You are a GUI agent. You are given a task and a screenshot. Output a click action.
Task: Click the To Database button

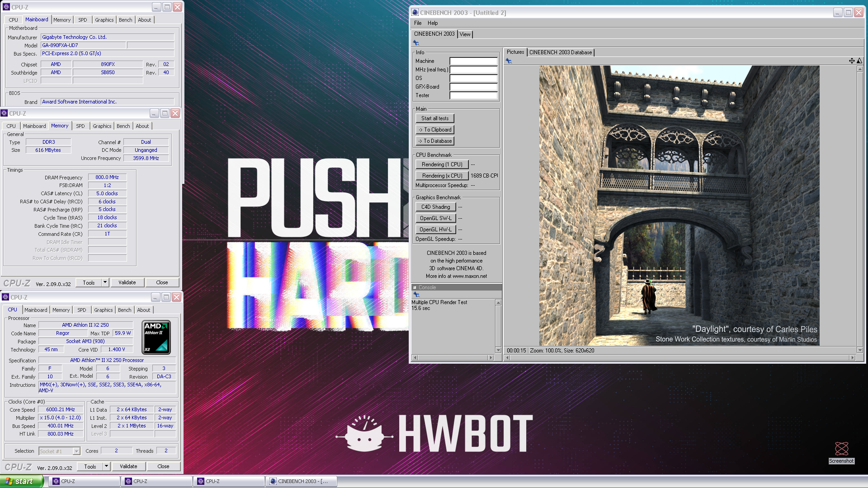(435, 141)
